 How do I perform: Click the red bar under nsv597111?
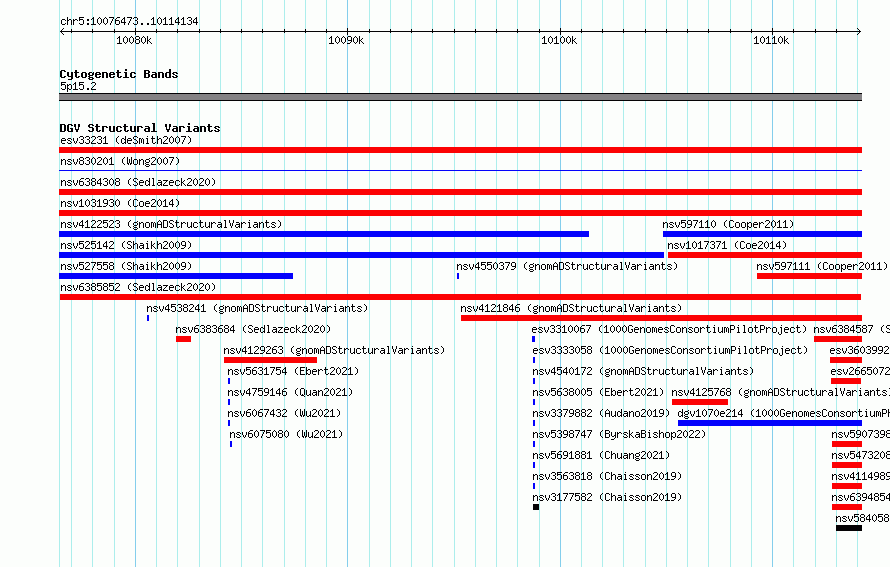(x=809, y=276)
